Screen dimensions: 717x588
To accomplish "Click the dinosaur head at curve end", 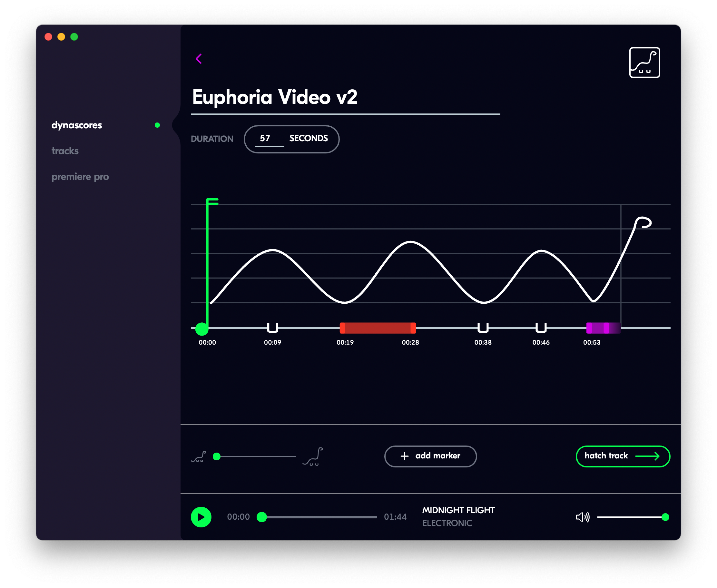I will coord(643,222).
